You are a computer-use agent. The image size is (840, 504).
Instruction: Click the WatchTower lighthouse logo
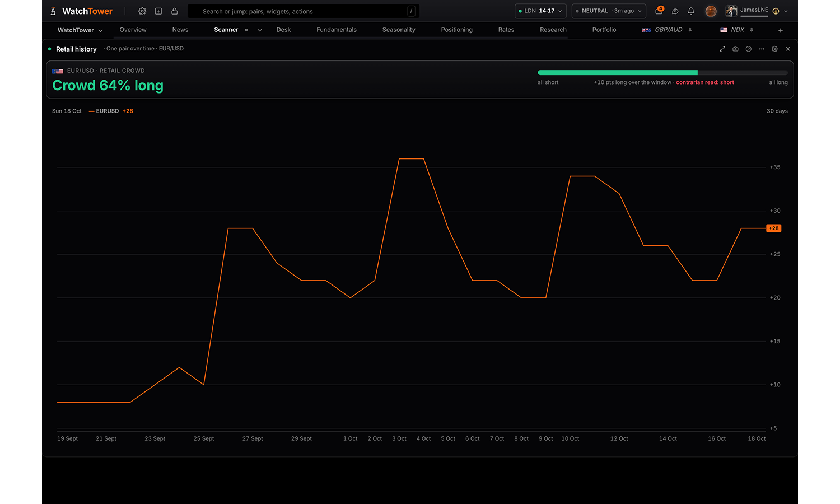point(53,11)
